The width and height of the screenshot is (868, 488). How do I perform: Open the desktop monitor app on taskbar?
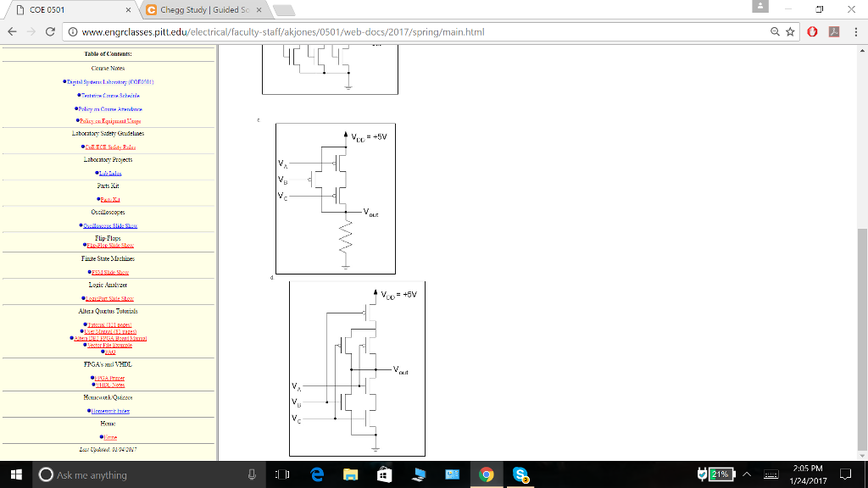[419, 474]
